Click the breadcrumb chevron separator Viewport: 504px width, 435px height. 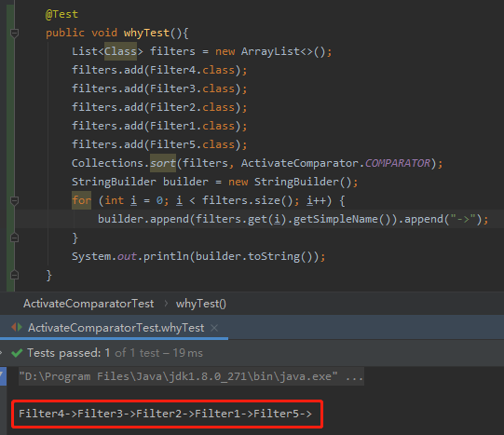tap(166, 304)
